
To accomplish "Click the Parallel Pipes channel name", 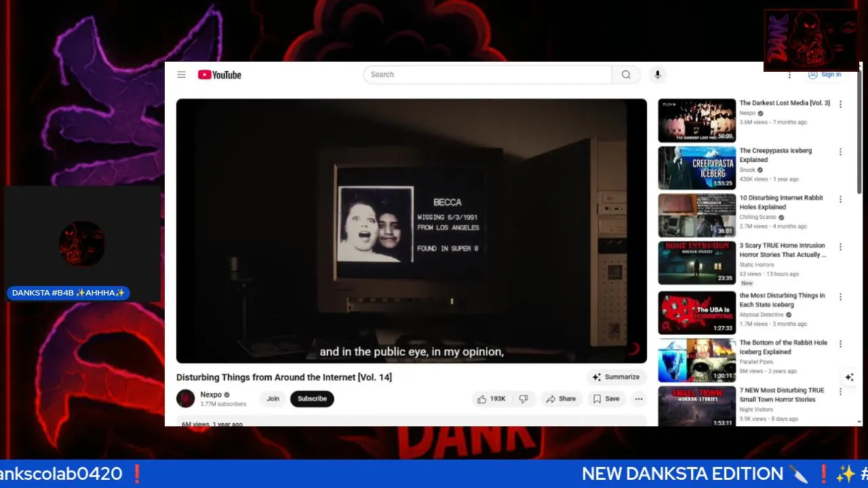I will coord(756,362).
